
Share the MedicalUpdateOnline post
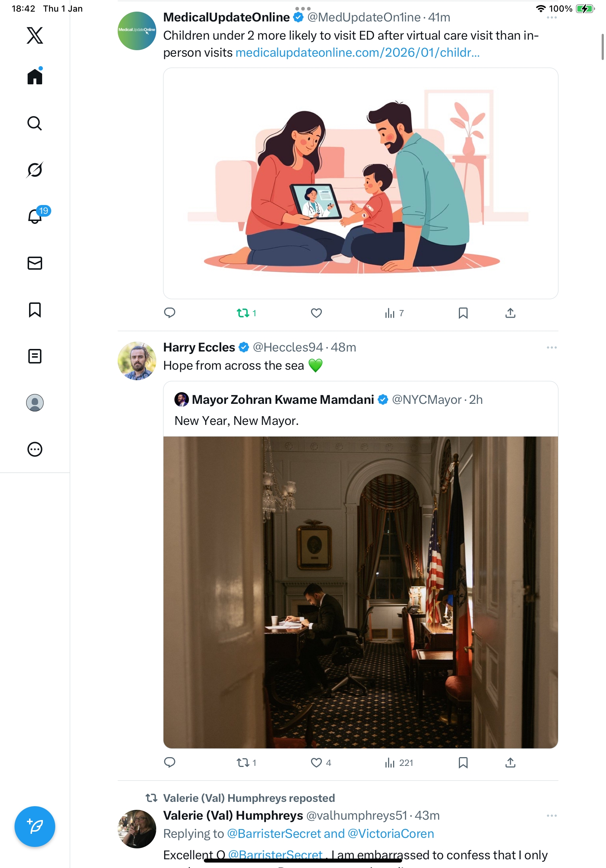pyautogui.click(x=510, y=313)
